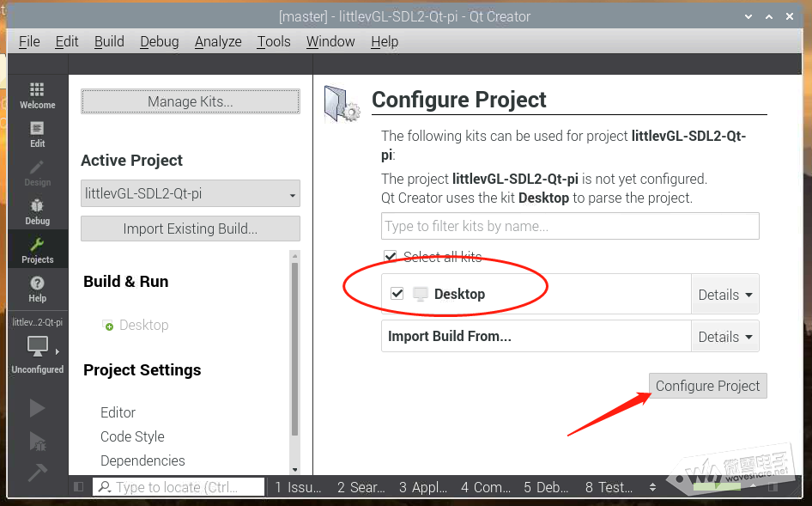Viewport: 812px width, 506px height.
Task: Select the Projects mode wrench icon
Action: pyautogui.click(x=37, y=250)
